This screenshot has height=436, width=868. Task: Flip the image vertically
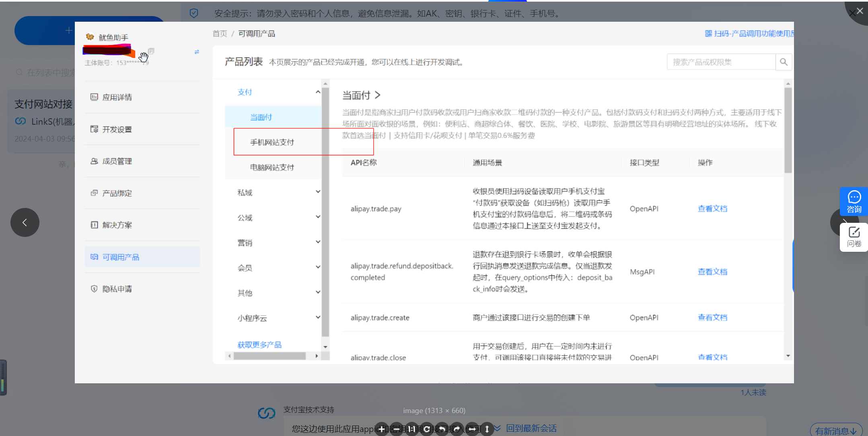[487, 429]
